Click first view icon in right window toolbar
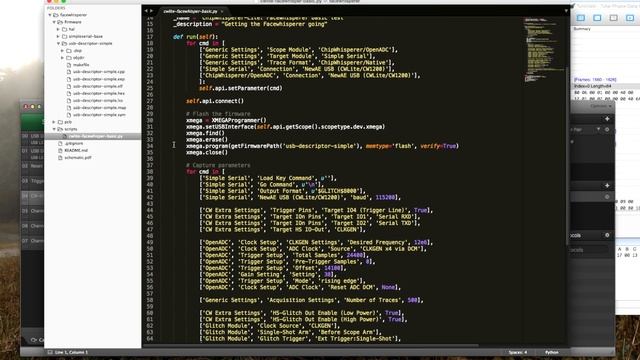This screenshot has width=640, height=360. (x=581, y=18)
